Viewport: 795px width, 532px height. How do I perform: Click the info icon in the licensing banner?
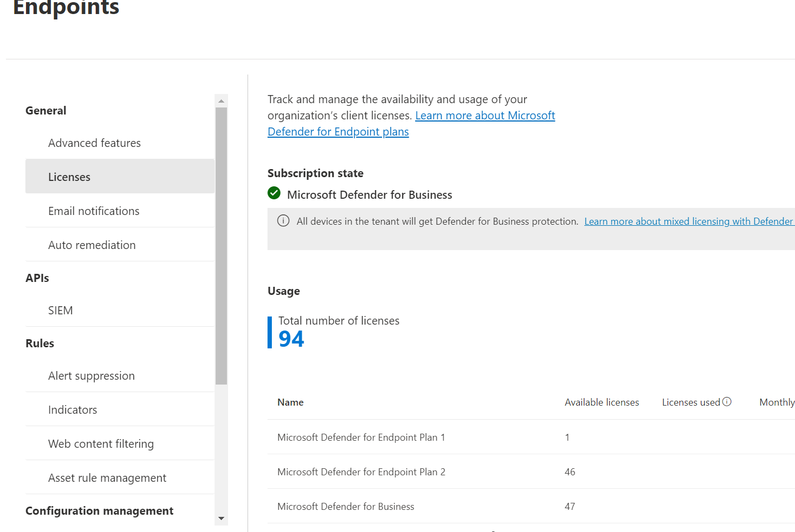click(x=283, y=221)
